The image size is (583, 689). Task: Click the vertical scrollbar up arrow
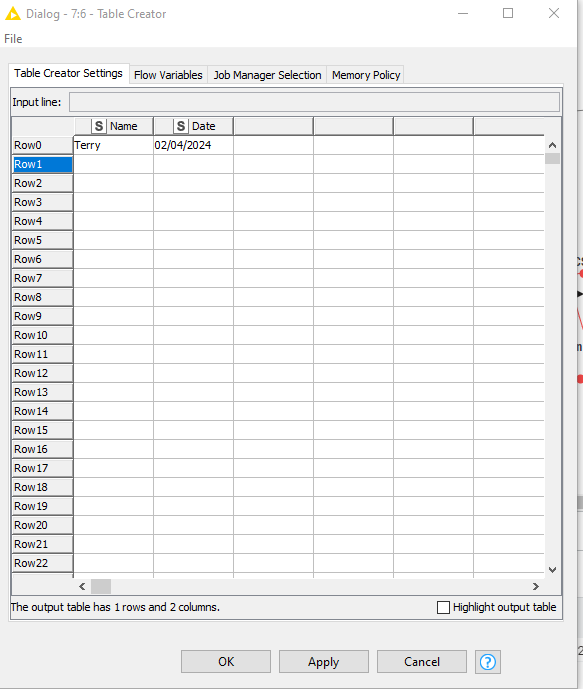(552, 145)
